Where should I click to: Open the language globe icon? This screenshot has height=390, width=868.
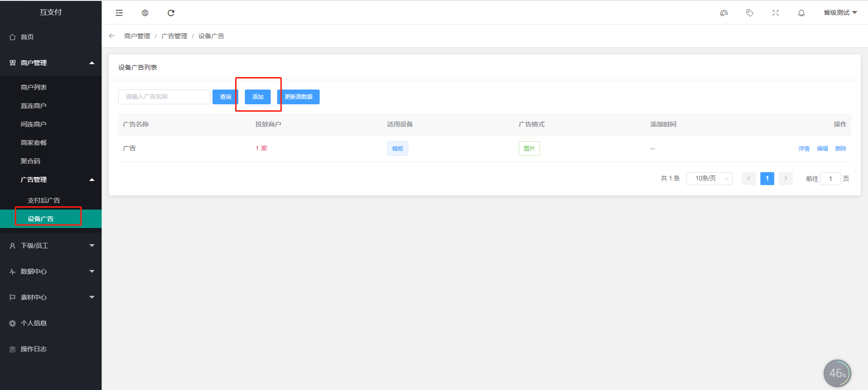(145, 13)
